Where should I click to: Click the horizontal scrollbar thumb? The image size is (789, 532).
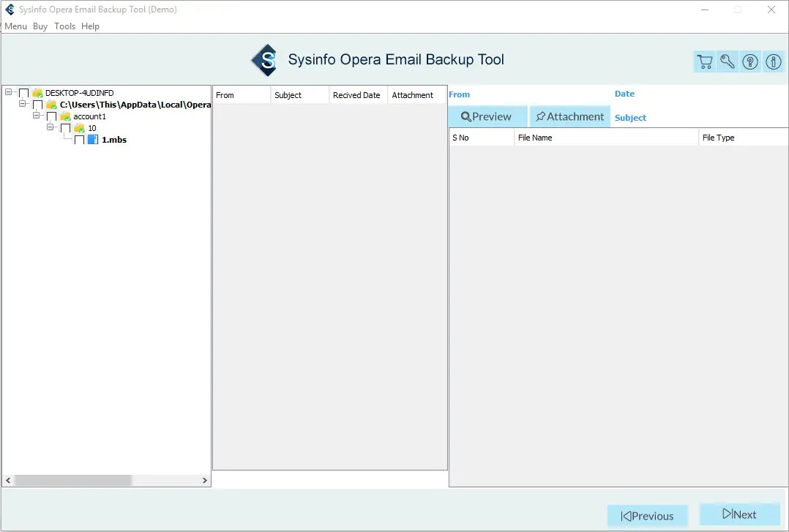click(x=73, y=481)
